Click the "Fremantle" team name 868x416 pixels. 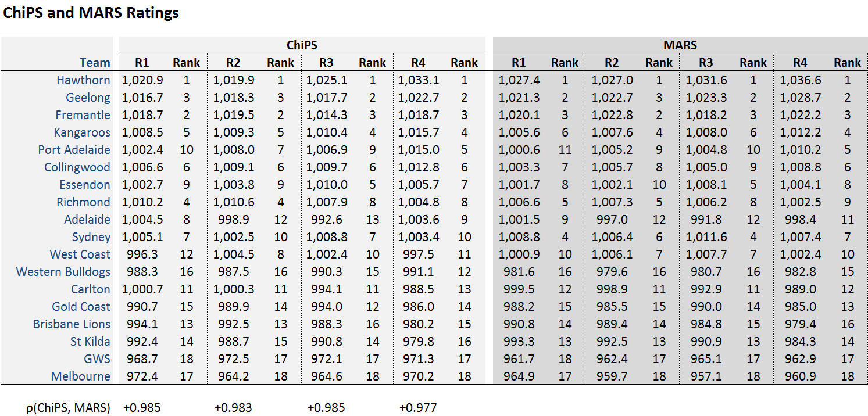click(83, 115)
